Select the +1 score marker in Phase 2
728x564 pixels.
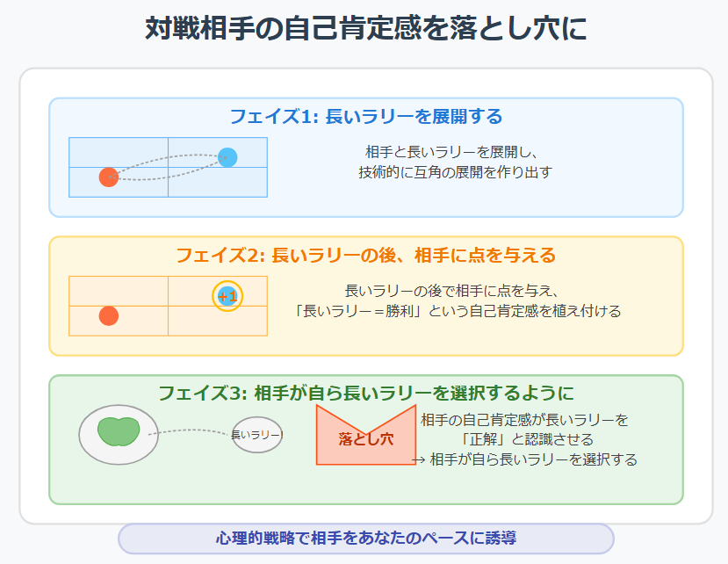pos(227,296)
